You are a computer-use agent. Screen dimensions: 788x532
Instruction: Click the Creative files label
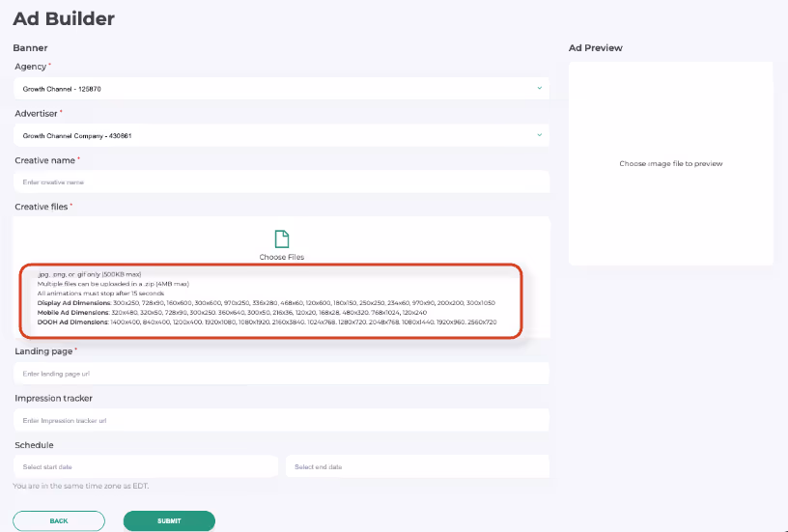42,207
